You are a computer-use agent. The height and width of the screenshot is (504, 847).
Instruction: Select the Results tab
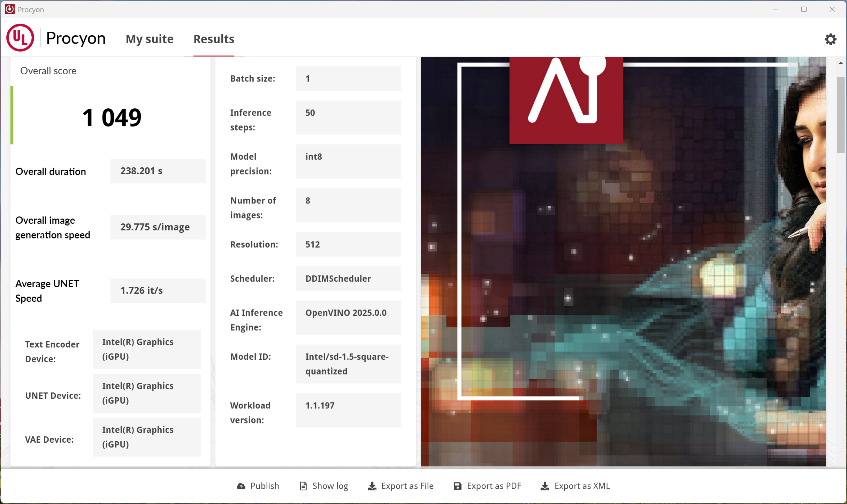pos(214,39)
